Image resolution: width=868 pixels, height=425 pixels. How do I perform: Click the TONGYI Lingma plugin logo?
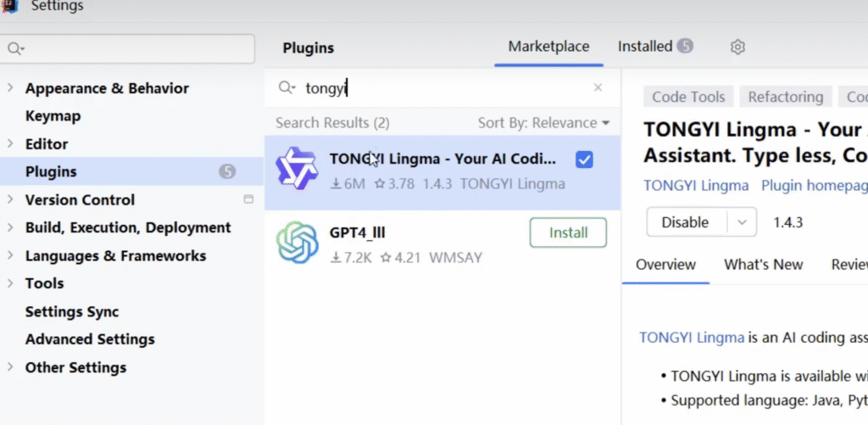coord(297,169)
